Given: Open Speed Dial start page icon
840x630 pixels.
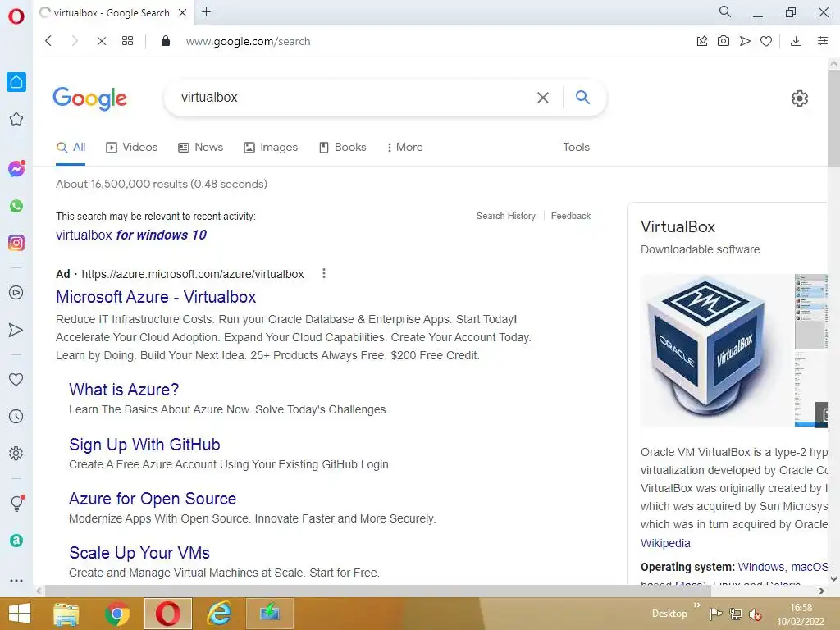Looking at the screenshot, I should click(127, 41).
